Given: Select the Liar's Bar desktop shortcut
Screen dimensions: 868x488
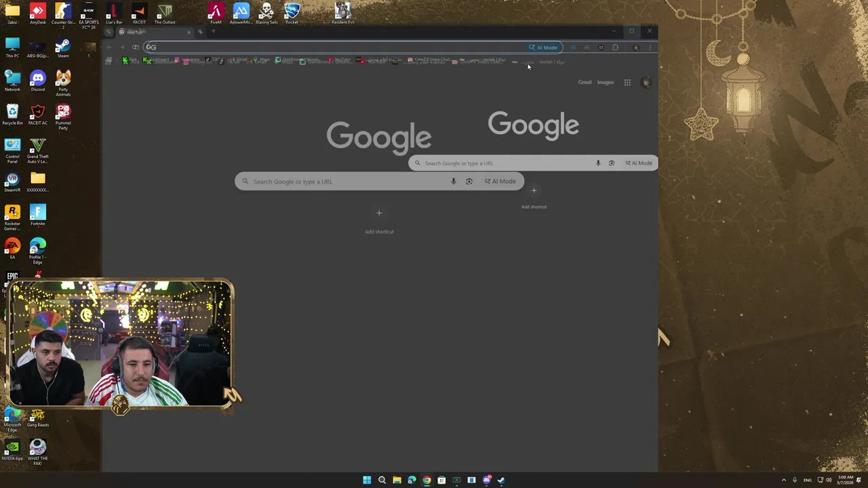Looking at the screenshot, I should [114, 14].
